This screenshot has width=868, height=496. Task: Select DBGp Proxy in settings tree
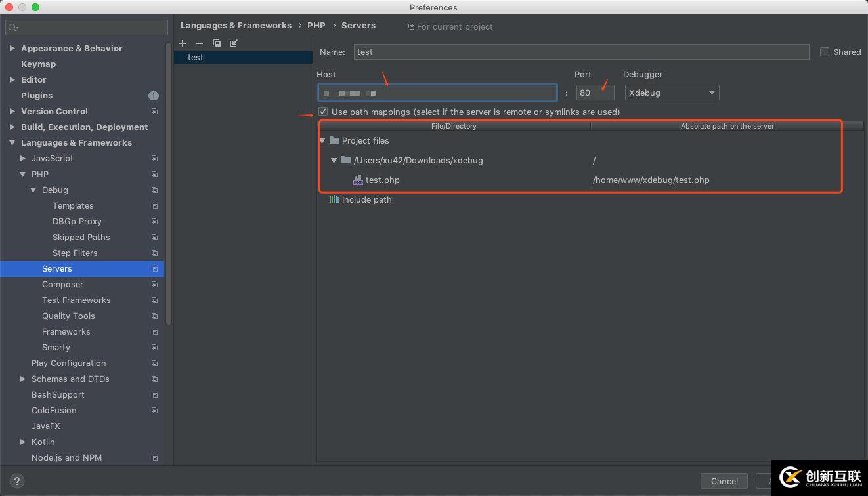click(77, 222)
